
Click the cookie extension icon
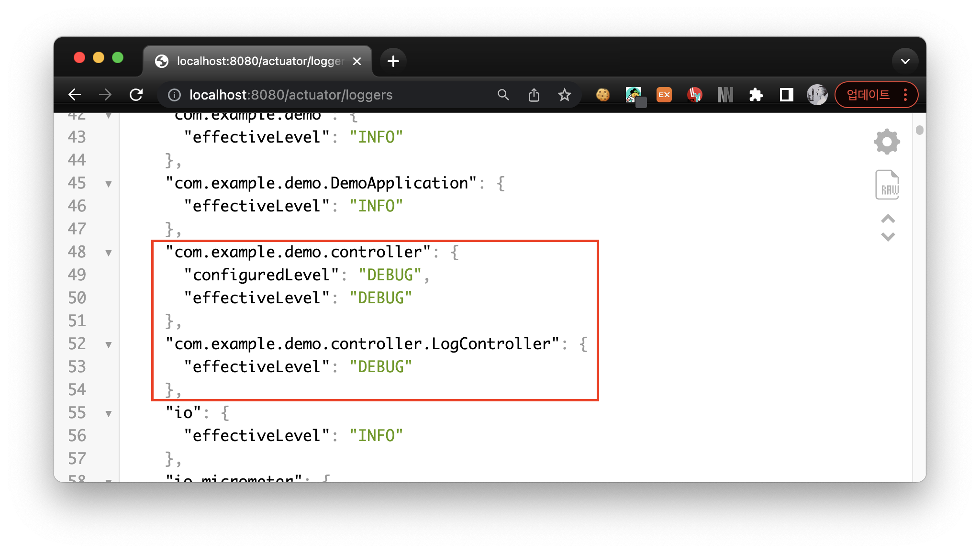602,95
